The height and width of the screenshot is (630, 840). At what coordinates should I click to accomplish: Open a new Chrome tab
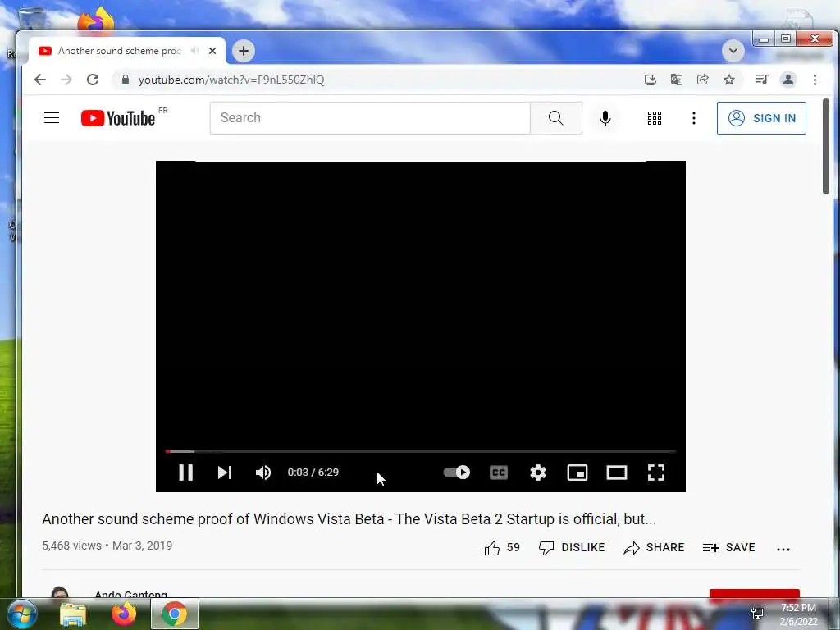coord(244,51)
